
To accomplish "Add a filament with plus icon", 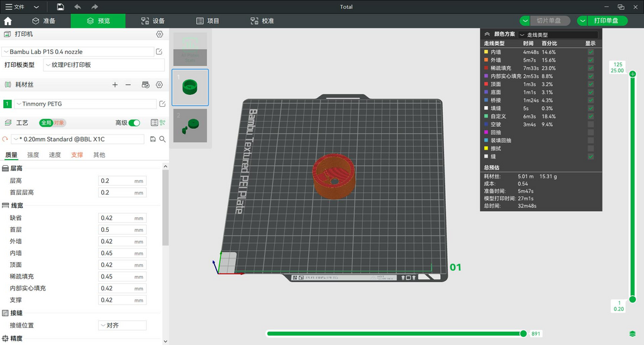I will tap(115, 84).
